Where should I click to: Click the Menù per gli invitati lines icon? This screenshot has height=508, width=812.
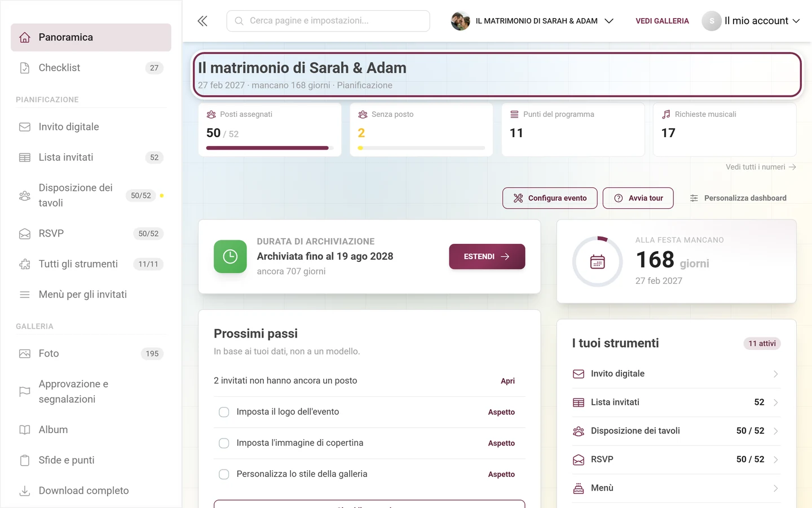coord(25,295)
